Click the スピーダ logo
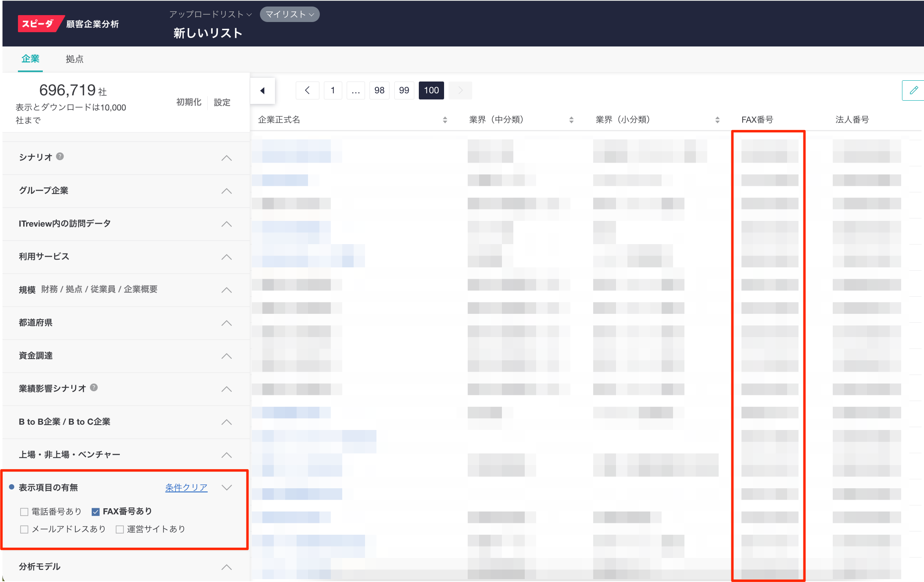Screen dimensions: 924x582 [x=38, y=24]
